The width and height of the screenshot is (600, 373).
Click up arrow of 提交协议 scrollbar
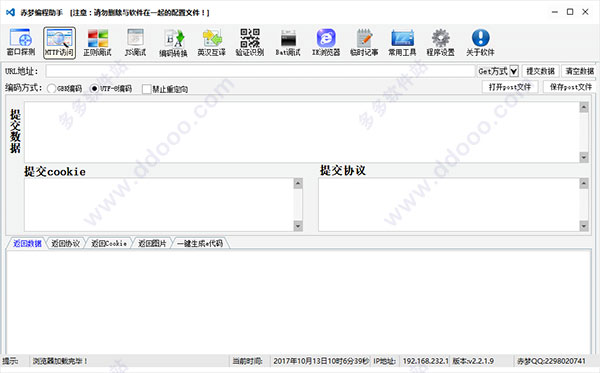584,184
